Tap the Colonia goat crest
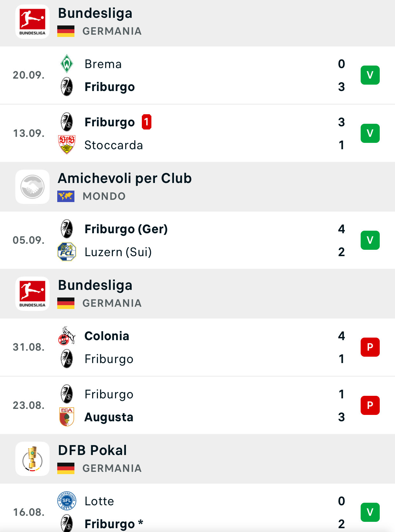The height and width of the screenshot is (532, 395). pos(67,336)
